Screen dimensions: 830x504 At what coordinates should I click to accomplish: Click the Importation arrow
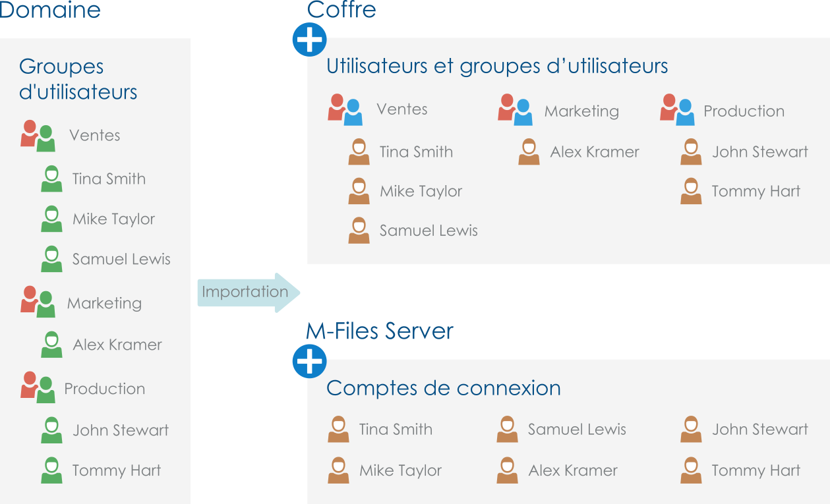tap(248, 293)
